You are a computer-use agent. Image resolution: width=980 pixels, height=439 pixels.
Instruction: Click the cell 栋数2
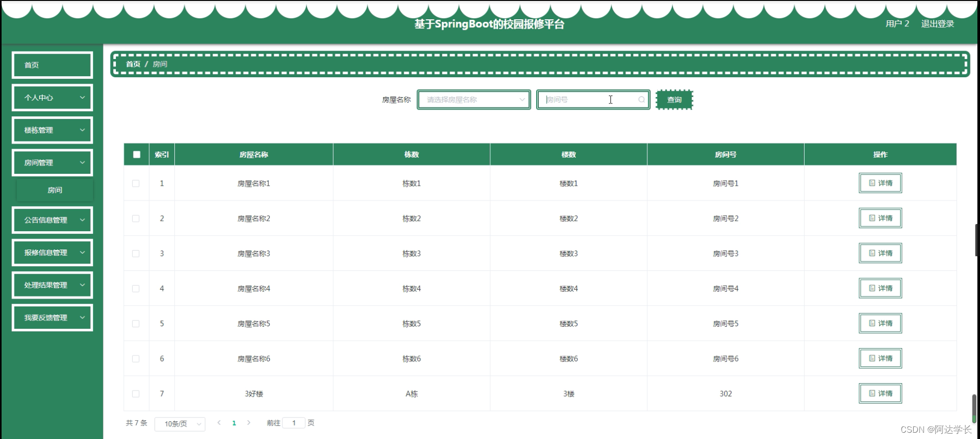click(411, 218)
